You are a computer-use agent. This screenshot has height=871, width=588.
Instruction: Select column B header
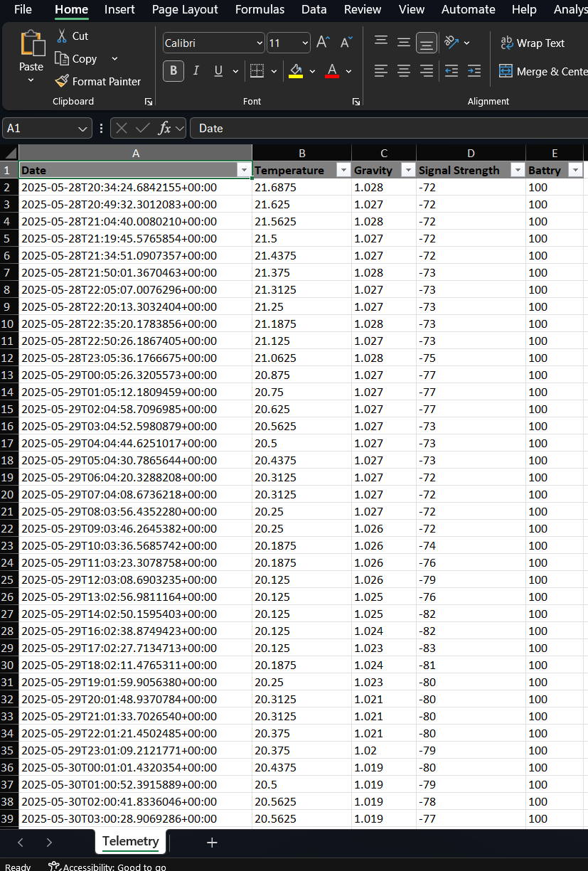pos(302,153)
